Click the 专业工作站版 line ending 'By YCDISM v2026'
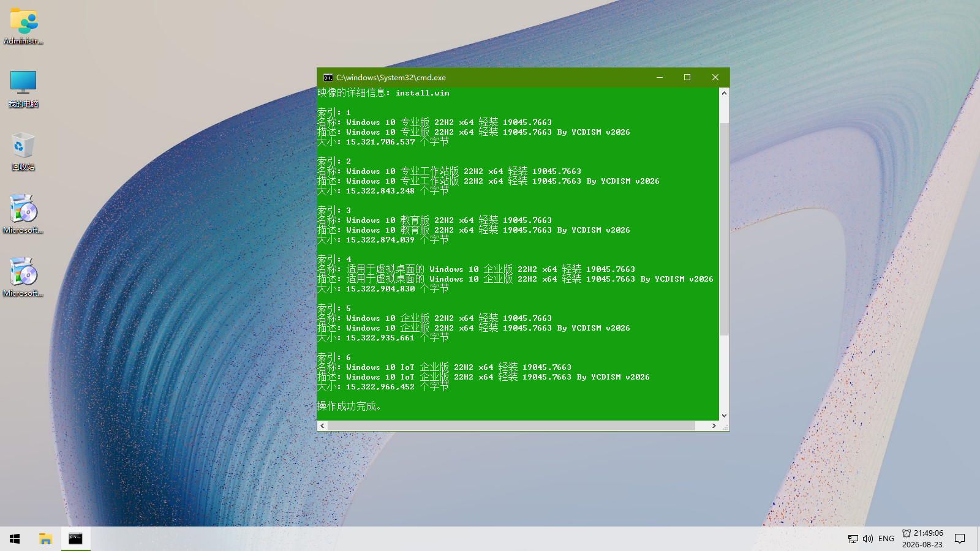This screenshot has width=980, height=551. coord(489,181)
